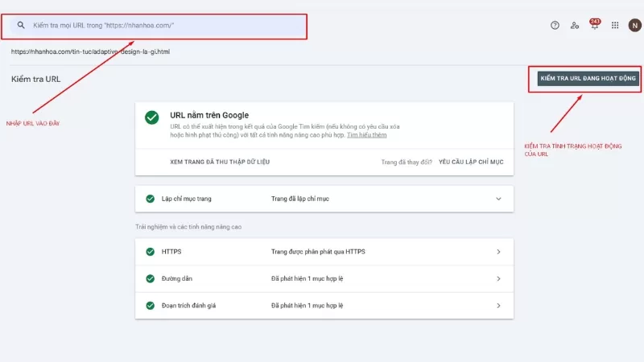Click the search magnifier icon
The width and height of the screenshot is (644, 362).
click(x=21, y=26)
